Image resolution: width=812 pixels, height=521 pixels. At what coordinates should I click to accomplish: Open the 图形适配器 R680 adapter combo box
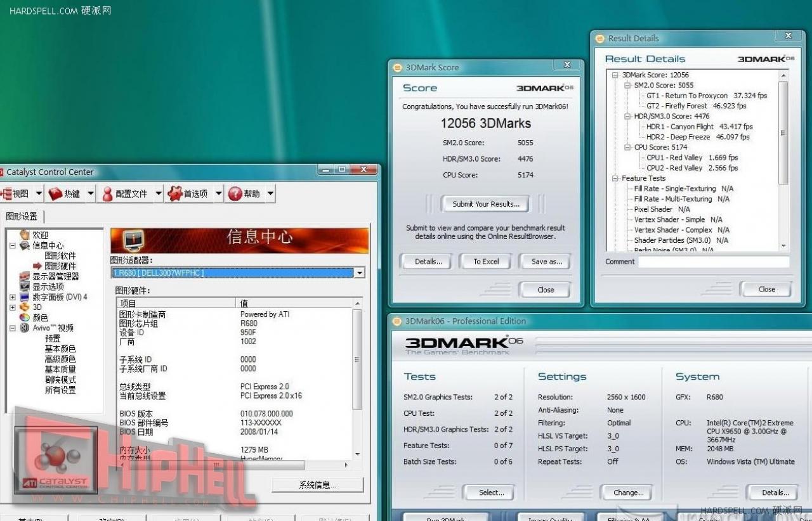point(238,273)
